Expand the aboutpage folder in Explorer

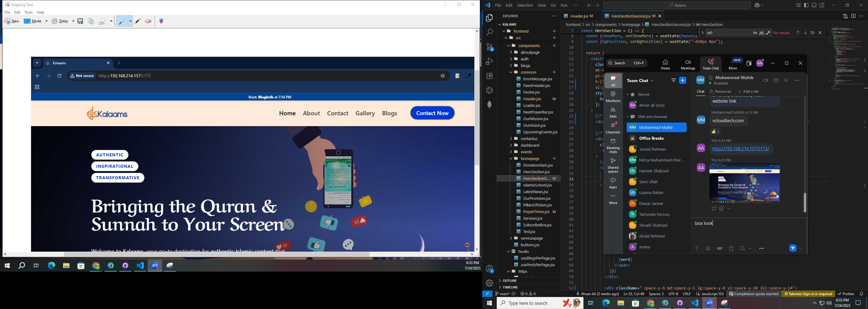530,52
